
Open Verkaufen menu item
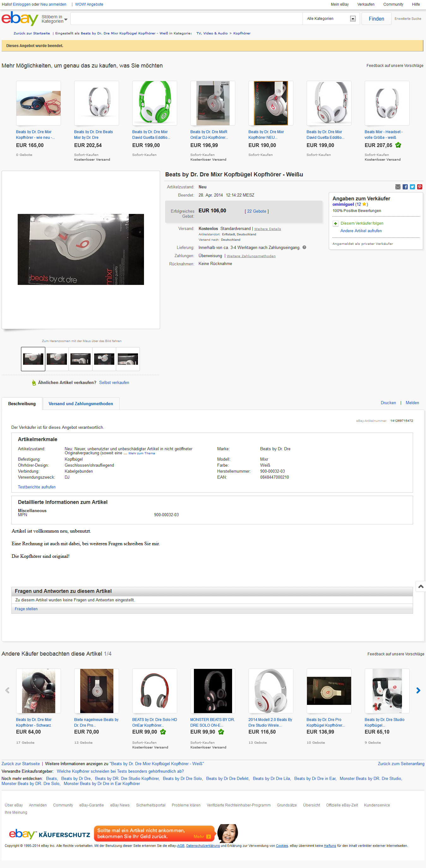point(366,4)
